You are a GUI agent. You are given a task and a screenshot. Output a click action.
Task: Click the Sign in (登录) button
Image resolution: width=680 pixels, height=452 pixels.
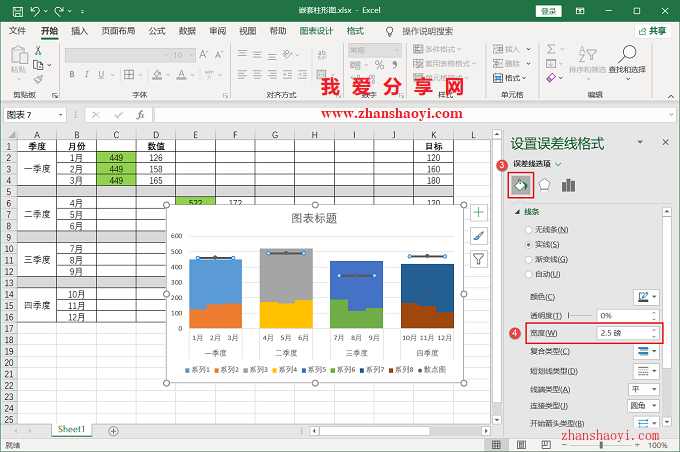[549, 11]
